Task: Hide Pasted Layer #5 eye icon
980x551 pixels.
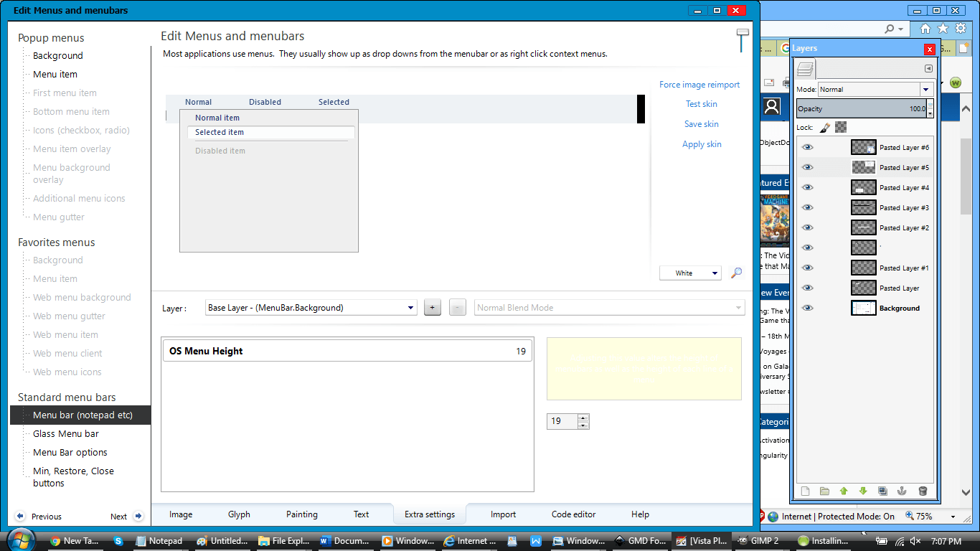Action: tap(808, 167)
